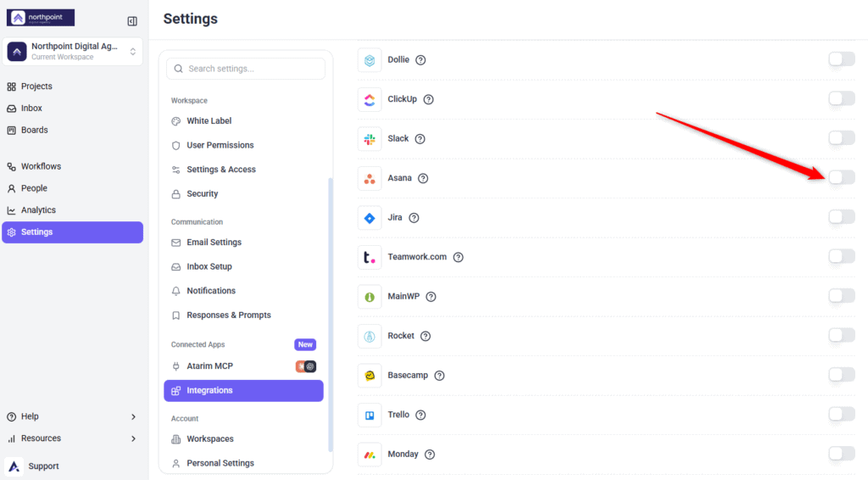Viewport: 868px width, 480px height.
Task: Click the Dollie integration logo icon
Action: click(370, 60)
